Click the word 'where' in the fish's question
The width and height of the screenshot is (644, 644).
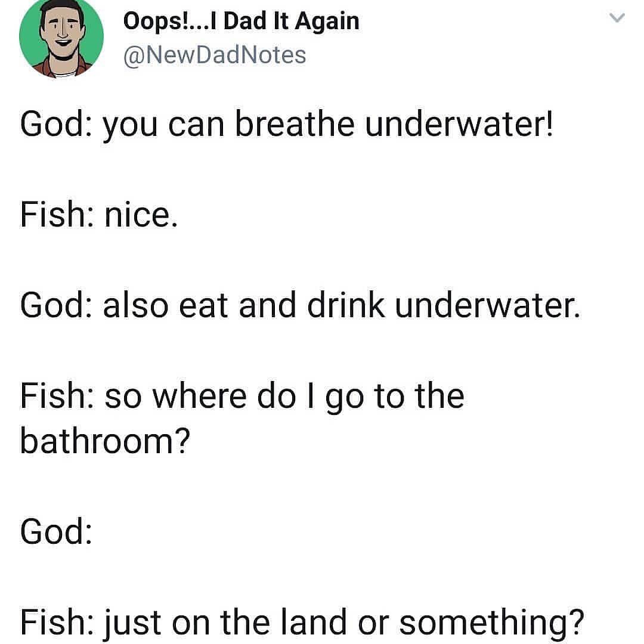tap(200, 395)
